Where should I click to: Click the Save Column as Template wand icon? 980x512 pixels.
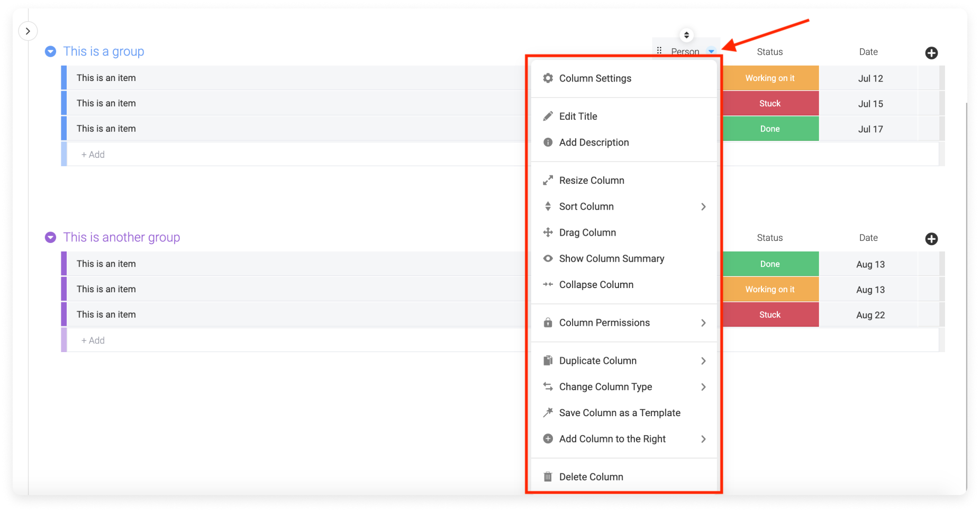click(x=548, y=413)
